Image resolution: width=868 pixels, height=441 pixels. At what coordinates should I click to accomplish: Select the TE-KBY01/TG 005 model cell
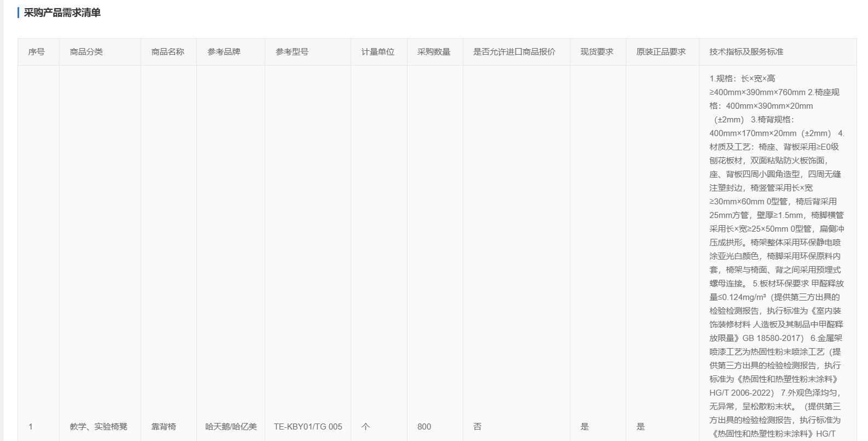[x=308, y=427]
